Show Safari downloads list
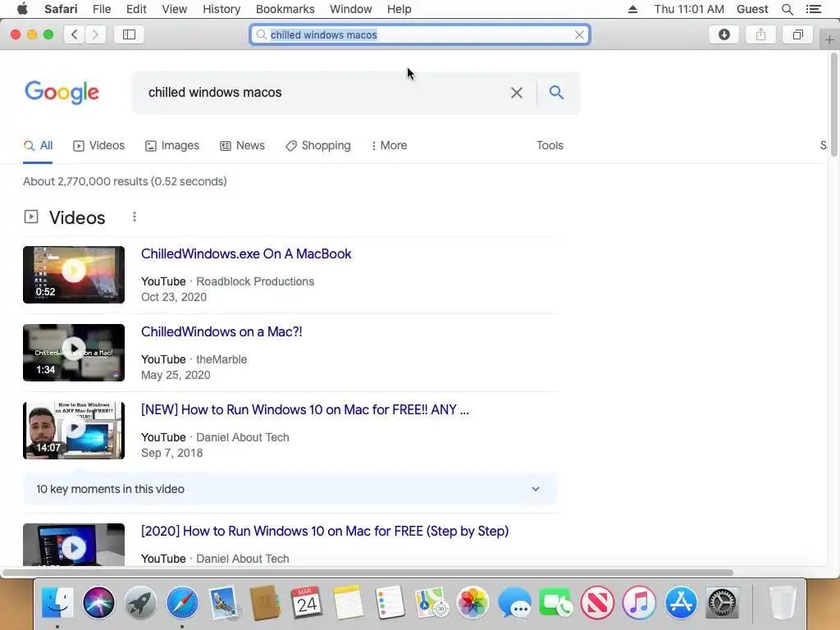The height and width of the screenshot is (630, 840). click(724, 34)
